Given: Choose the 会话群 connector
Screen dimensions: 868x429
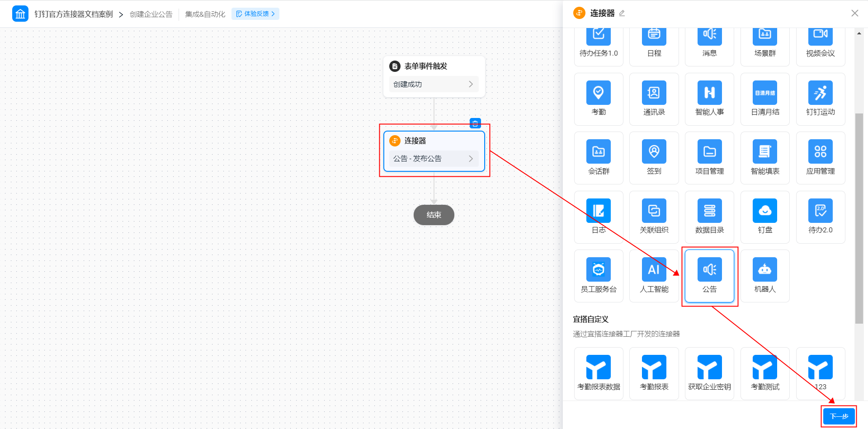Looking at the screenshot, I should point(599,158).
